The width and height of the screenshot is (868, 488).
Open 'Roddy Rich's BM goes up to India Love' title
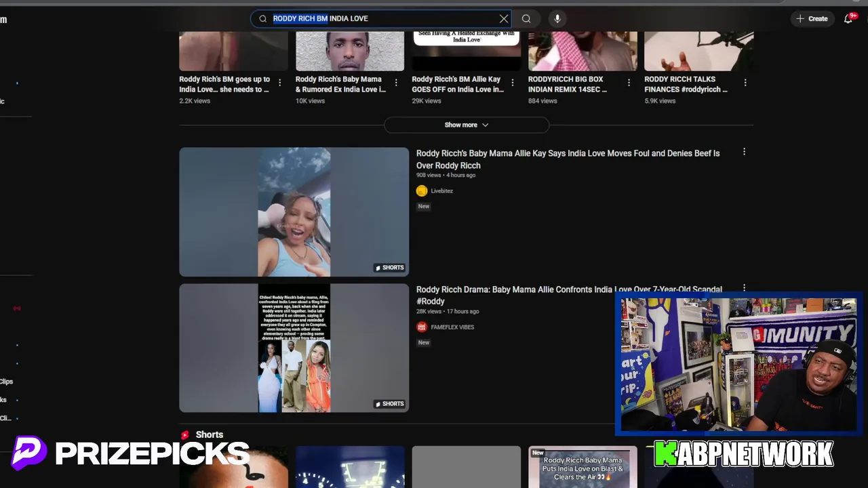tap(224, 84)
